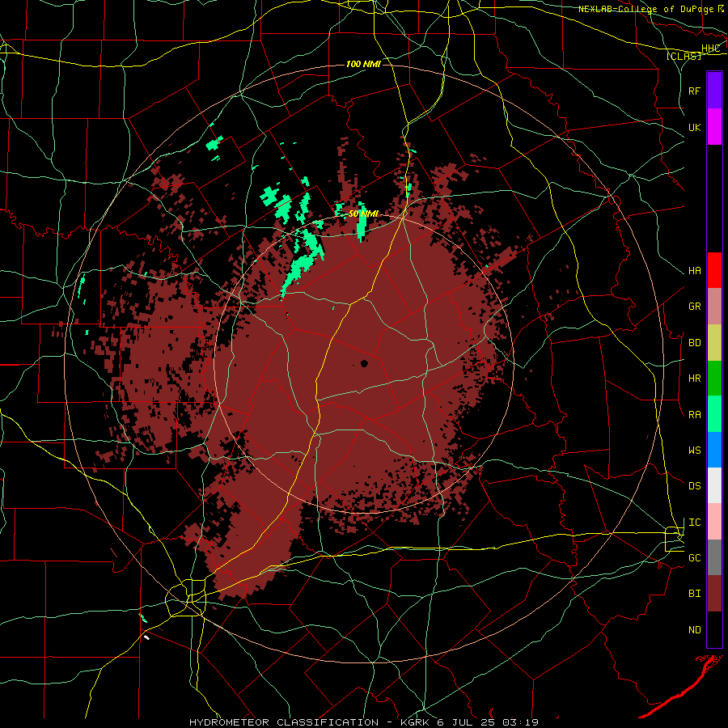Click the UK magenta legend swatch
This screenshot has width=728, height=728.
(714, 127)
